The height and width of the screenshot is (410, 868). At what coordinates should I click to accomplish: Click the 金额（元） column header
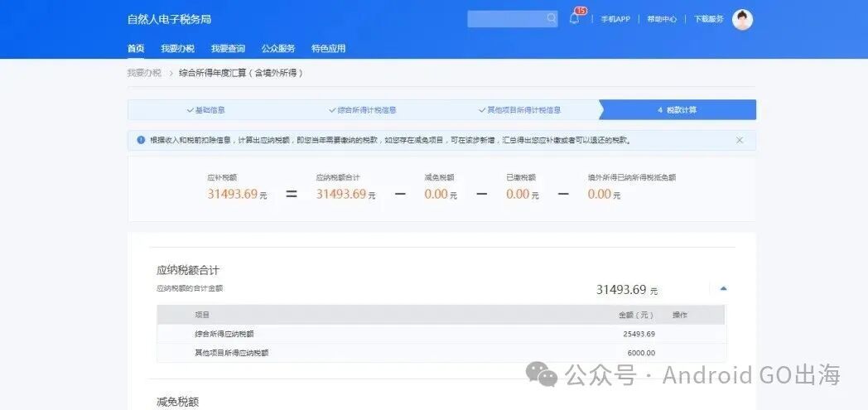point(636,315)
